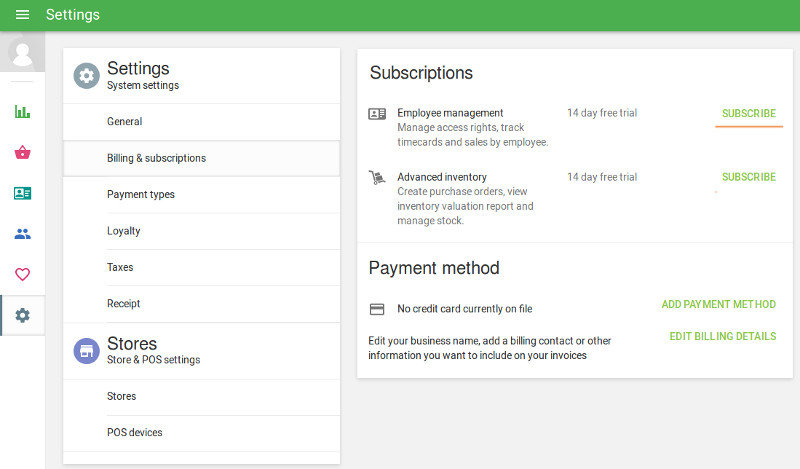
Task: Open the customers people icon
Action: 22,234
